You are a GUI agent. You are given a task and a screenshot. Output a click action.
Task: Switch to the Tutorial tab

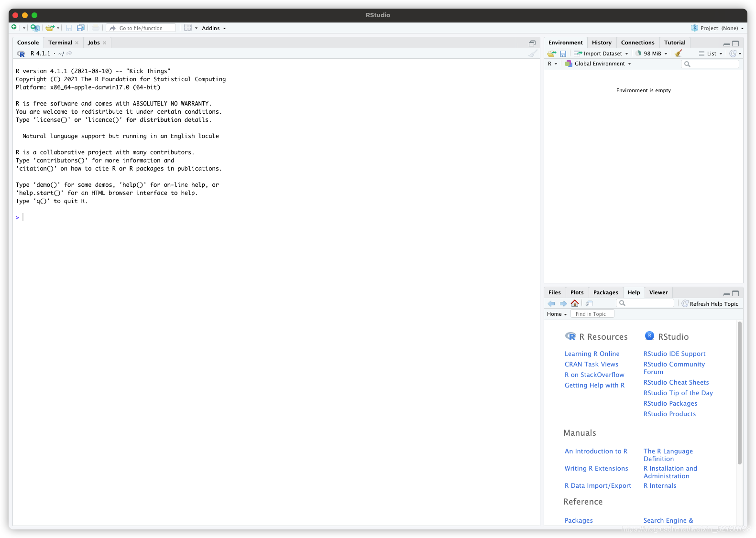click(675, 43)
